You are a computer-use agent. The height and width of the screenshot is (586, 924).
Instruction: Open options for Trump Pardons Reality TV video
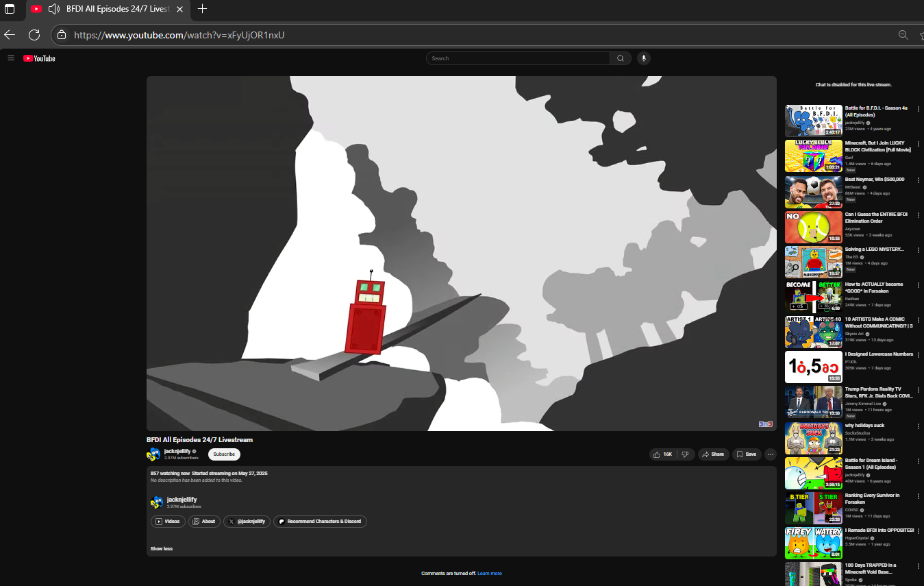[919, 389]
